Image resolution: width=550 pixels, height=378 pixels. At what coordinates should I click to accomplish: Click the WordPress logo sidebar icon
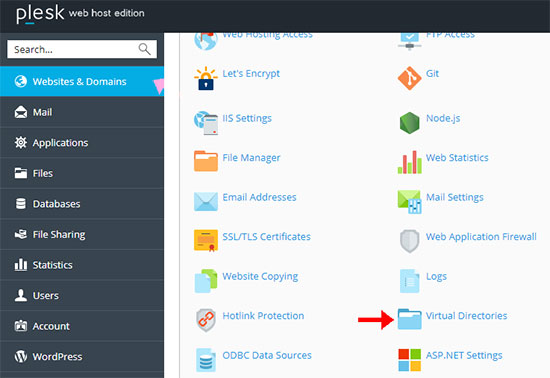pos(21,356)
